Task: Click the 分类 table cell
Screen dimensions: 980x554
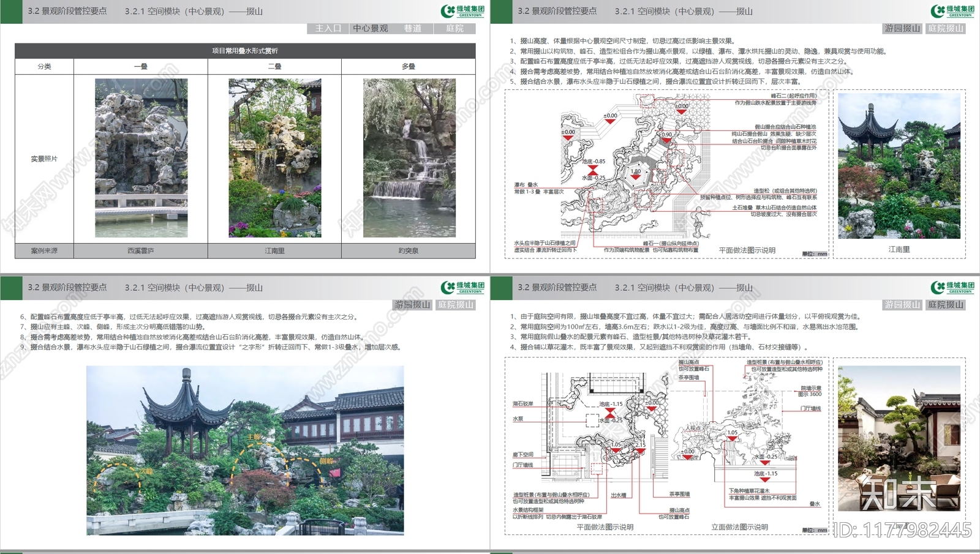Action: pos(44,66)
